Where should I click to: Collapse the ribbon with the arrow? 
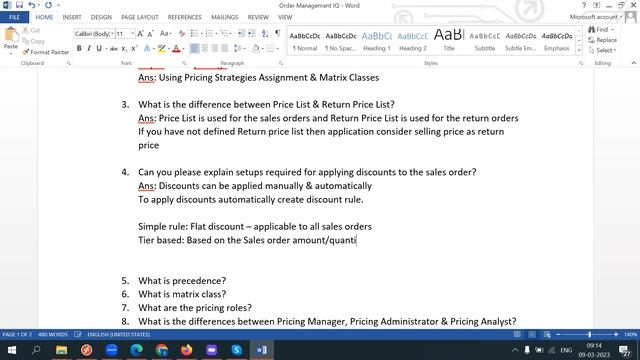(633, 63)
